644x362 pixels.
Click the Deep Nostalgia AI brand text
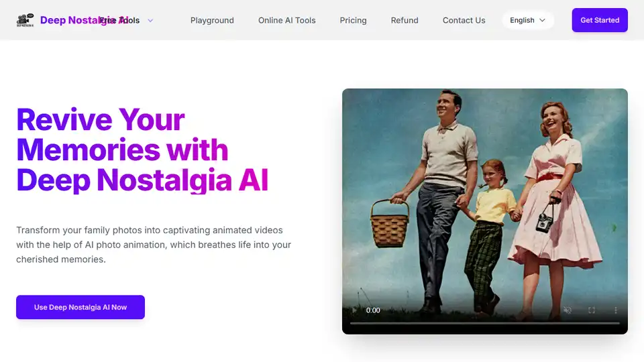click(85, 20)
